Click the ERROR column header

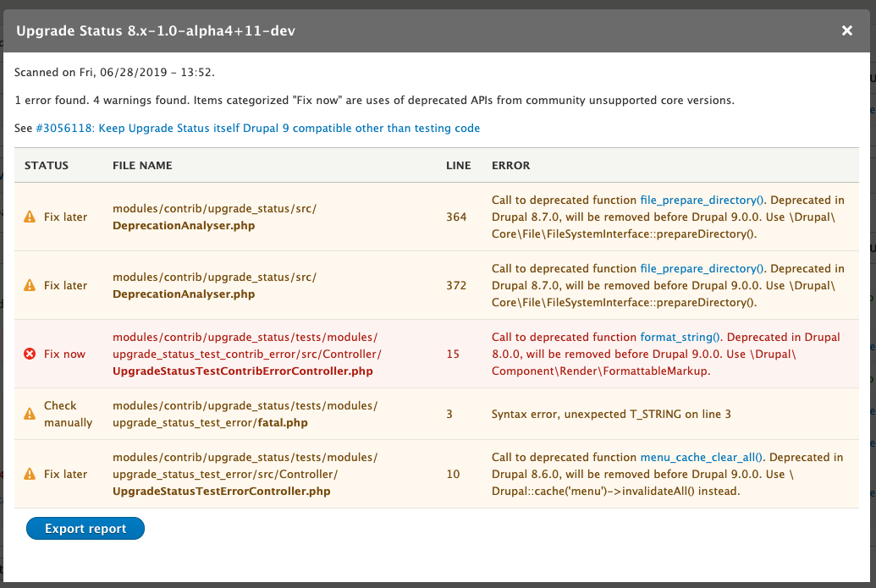(x=510, y=165)
